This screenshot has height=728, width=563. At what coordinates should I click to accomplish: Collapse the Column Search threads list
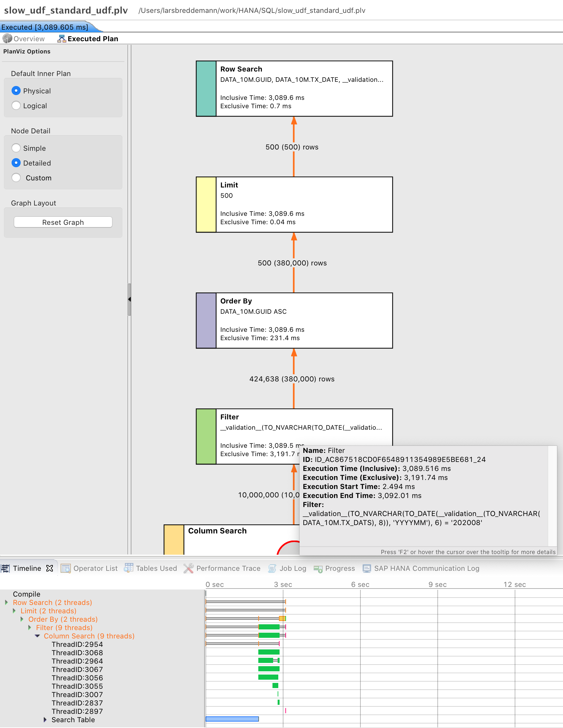37,636
